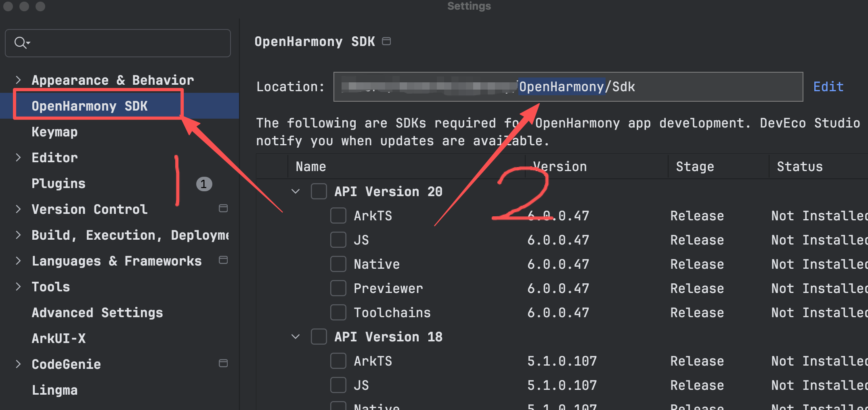Image resolution: width=868 pixels, height=410 pixels.
Task: Check the Toolchains 6.0.0.47 checkbox
Action: coord(338,312)
